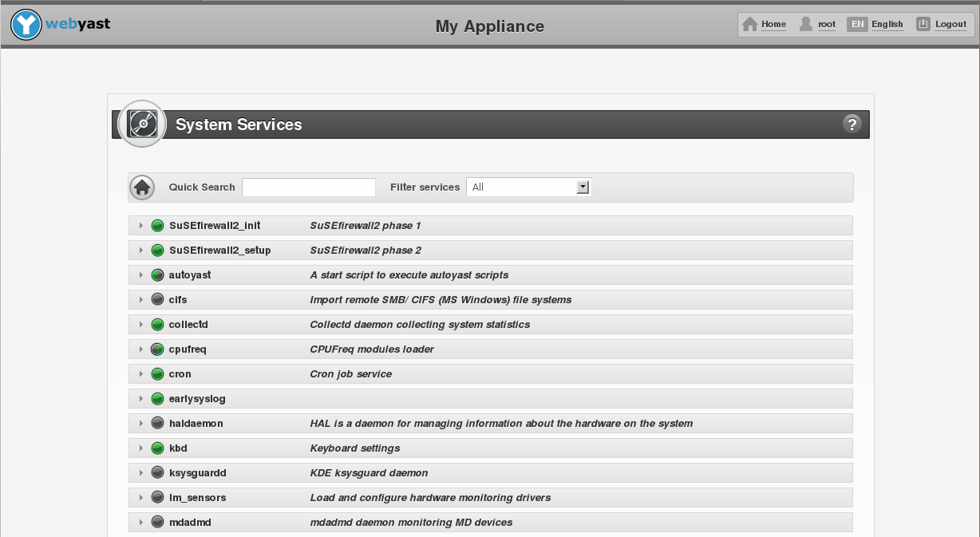980x537 pixels.
Task: Click inside the Quick Search field
Action: click(x=309, y=186)
